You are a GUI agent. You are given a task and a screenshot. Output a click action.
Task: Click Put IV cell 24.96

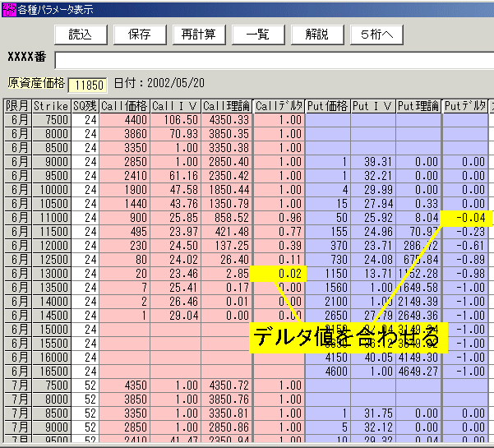pyautogui.click(x=373, y=232)
